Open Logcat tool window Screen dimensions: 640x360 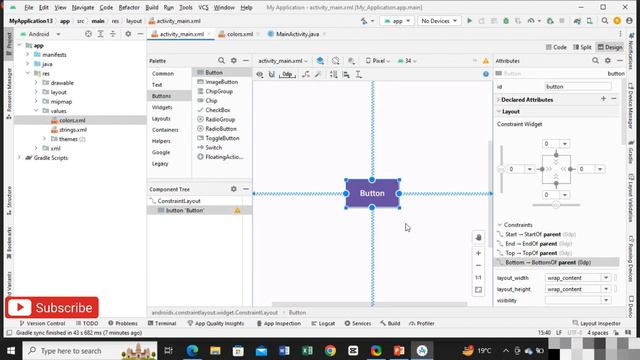click(323, 323)
